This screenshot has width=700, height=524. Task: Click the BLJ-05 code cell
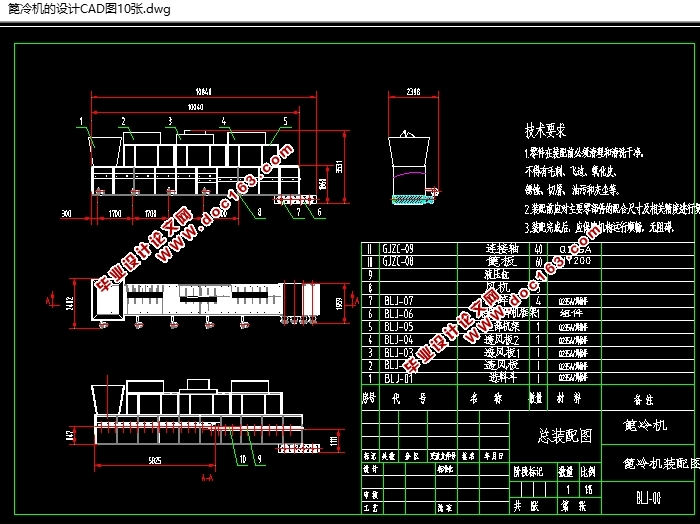click(x=399, y=327)
